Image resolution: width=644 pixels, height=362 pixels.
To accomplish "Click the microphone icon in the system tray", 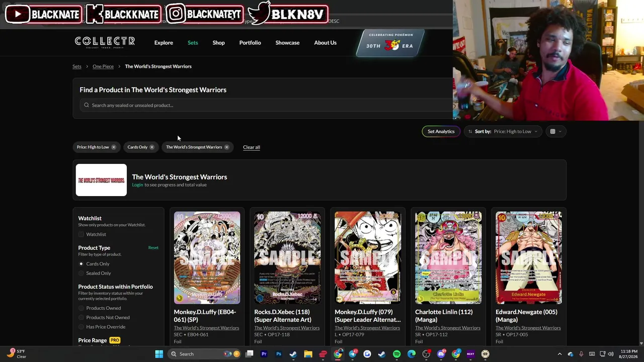I will (581, 354).
